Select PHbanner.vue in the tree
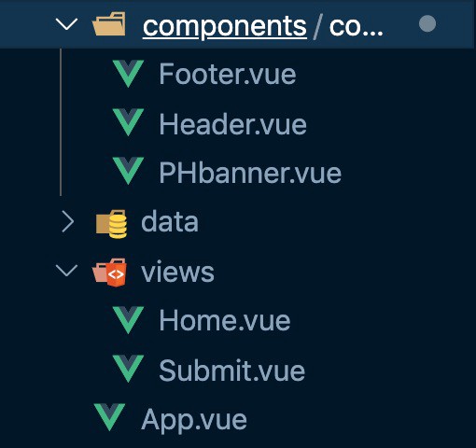The image size is (476, 448). pyautogui.click(x=250, y=173)
